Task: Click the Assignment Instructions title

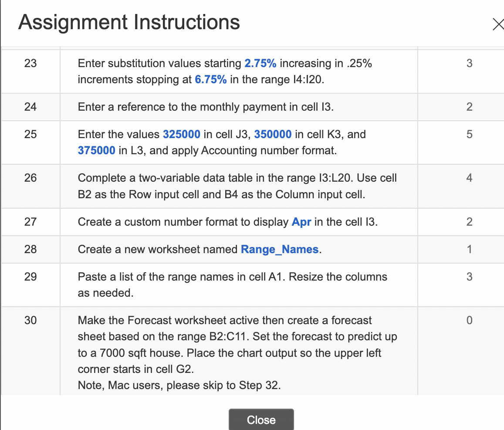Action: point(129,22)
